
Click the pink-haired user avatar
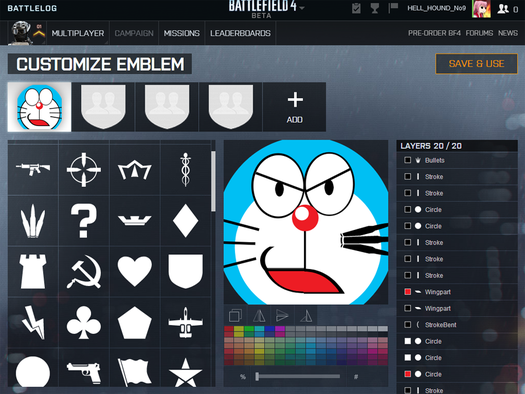point(481,9)
